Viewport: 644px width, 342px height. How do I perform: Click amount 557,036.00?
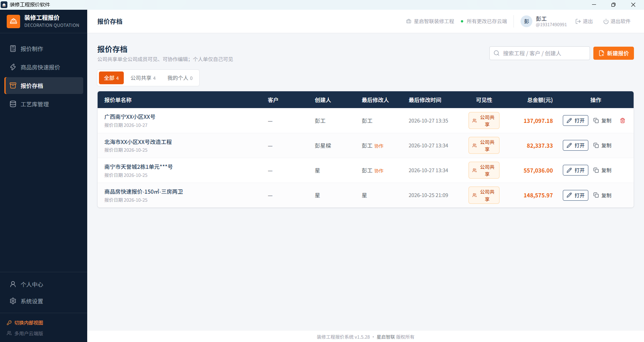[x=538, y=170]
